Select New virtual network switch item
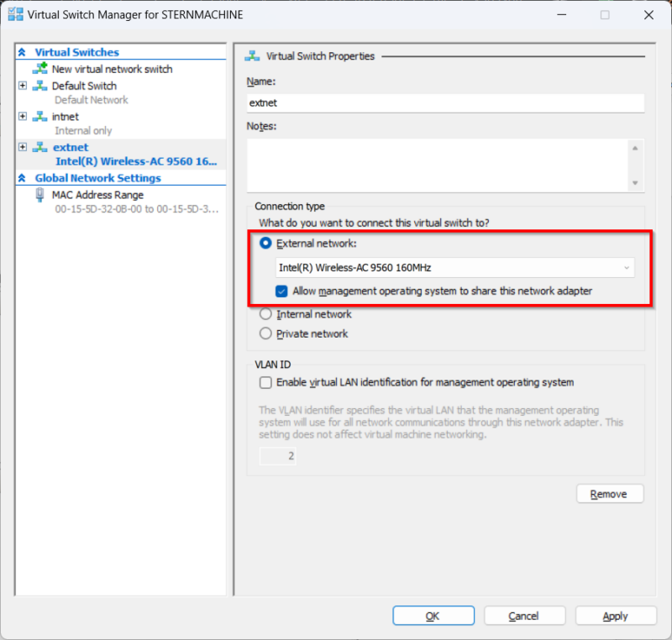 click(113, 69)
